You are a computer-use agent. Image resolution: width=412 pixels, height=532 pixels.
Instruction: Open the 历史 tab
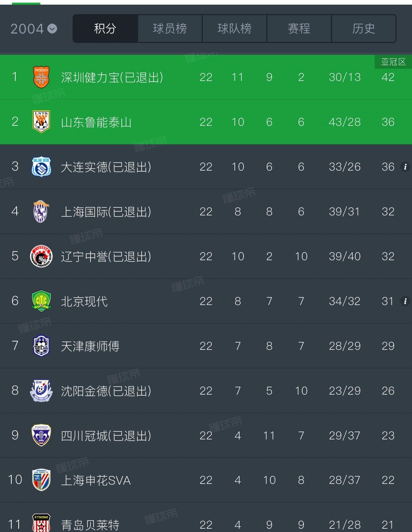[x=364, y=29]
